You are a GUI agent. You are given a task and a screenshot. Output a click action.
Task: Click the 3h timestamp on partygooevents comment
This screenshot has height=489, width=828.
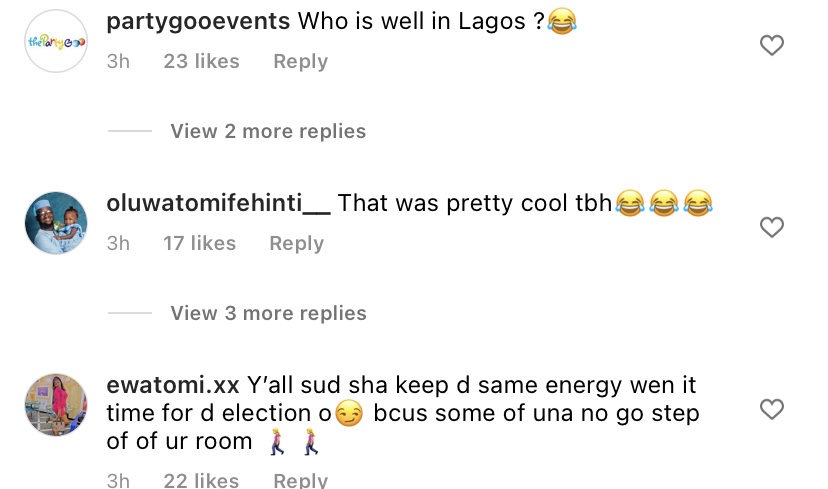pyautogui.click(x=118, y=61)
